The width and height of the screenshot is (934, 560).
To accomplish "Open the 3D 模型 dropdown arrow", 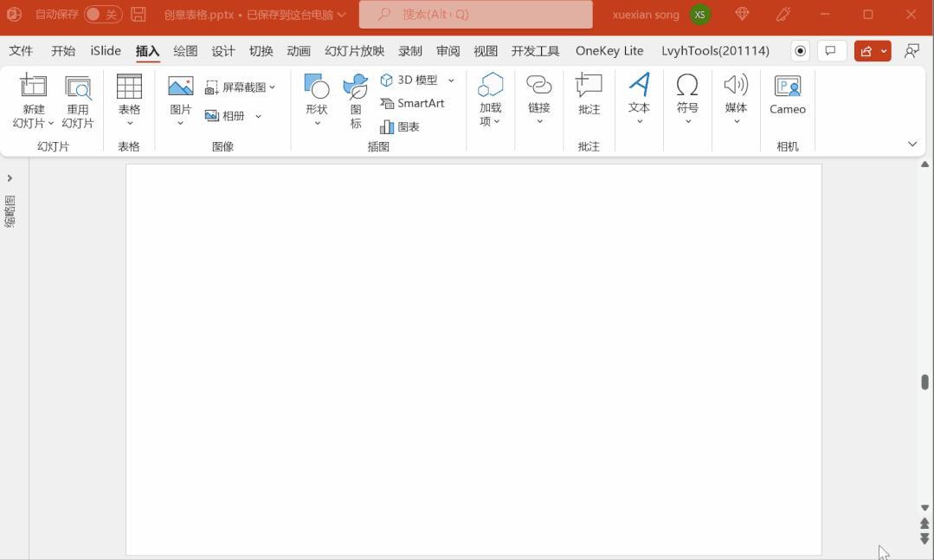I will (451, 80).
